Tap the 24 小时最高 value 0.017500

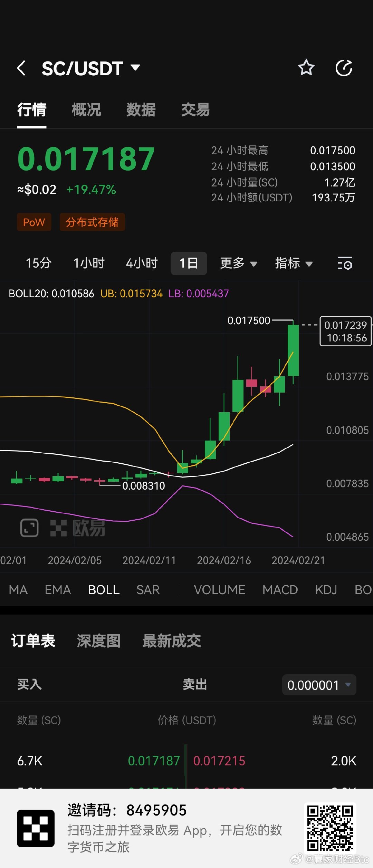pos(333,151)
